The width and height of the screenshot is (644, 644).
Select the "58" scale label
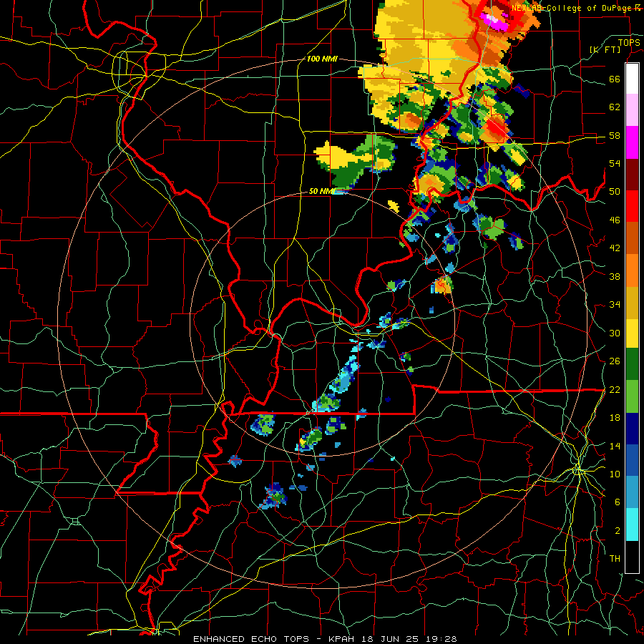point(615,135)
